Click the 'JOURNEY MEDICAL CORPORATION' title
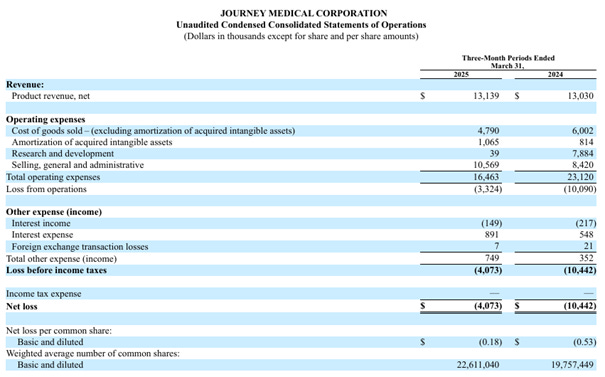 coord(303,13)
